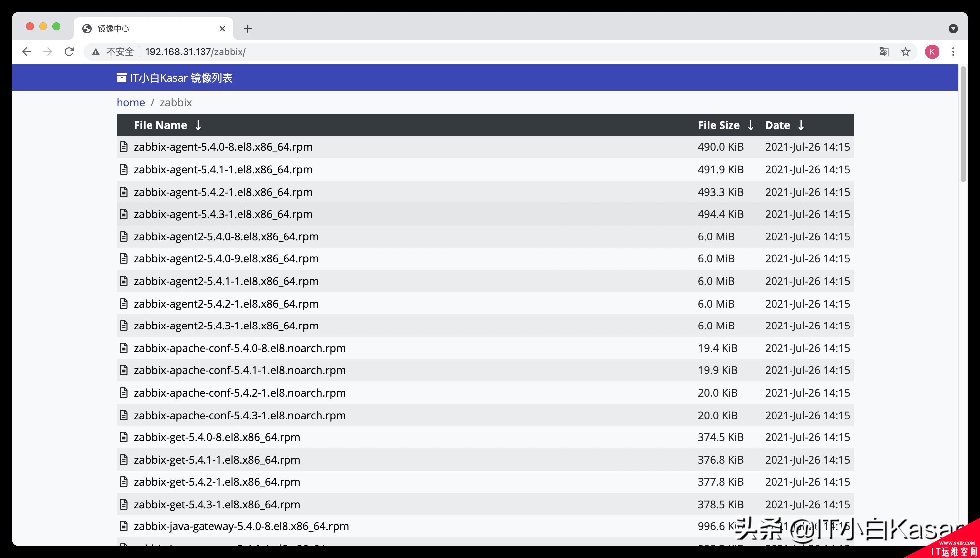Screen dimensions: 980x558
Task: Click file icon for zabbix-agent2-5.4.2-1.el8.x86_64.rpm
Action: coord(123,304)
